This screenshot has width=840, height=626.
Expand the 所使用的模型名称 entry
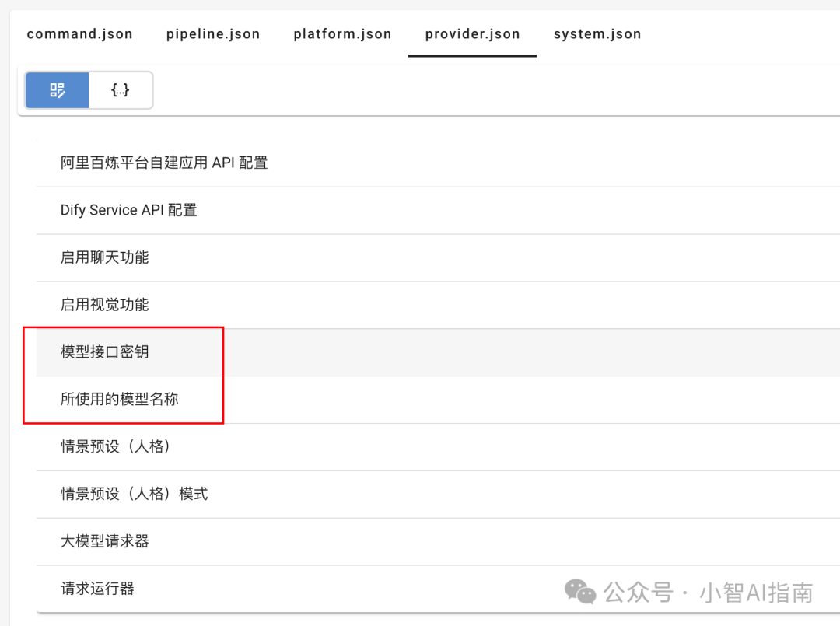[120, 400]
